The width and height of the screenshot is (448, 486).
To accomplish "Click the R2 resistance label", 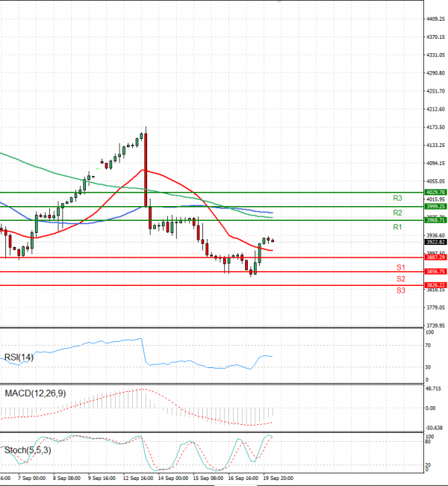I will tap(397, 213).
